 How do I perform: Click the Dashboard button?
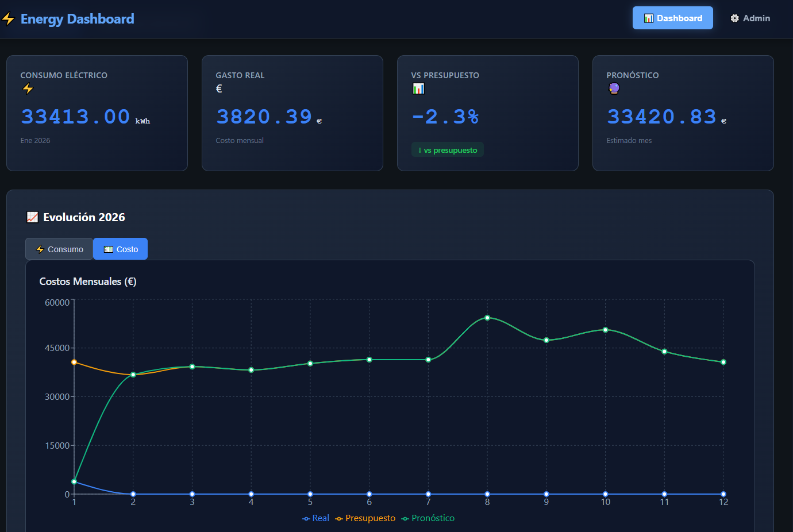click(672, 18)
